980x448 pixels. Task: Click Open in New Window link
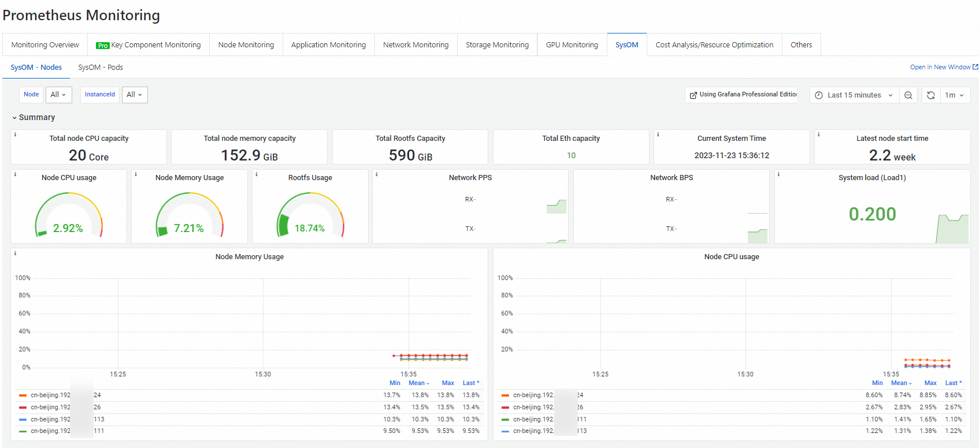pos(944,68)
